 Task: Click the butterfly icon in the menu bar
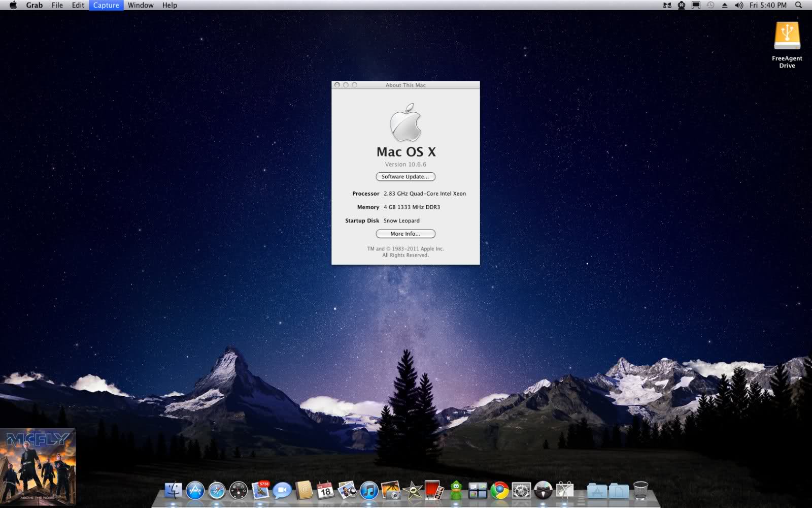(x=667, y=5)
